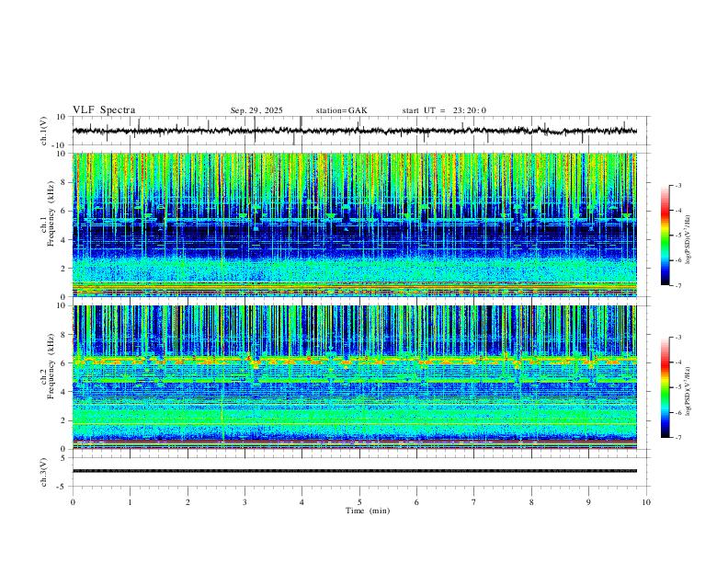
Task: Click the ch.2 spectrogram panel
Action: point(354,377)
